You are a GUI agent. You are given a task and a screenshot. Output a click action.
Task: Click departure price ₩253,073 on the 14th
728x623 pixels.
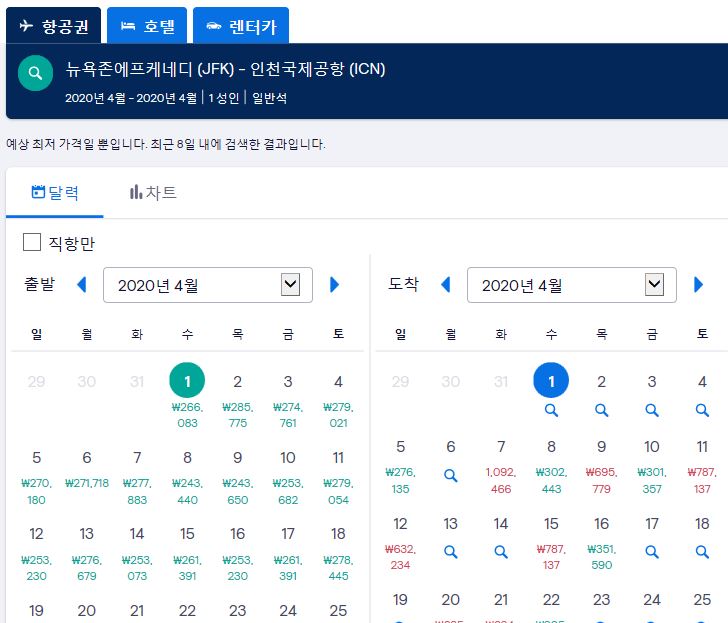point(137,568)
